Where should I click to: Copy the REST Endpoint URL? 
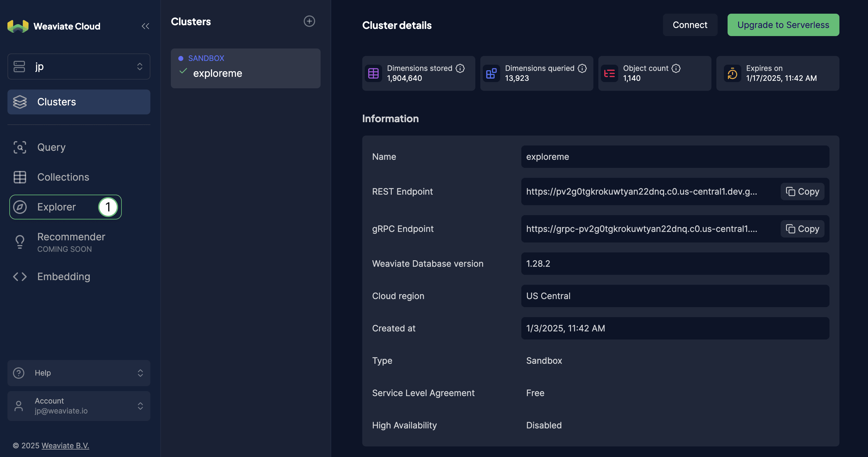click(x=802, y=192)
